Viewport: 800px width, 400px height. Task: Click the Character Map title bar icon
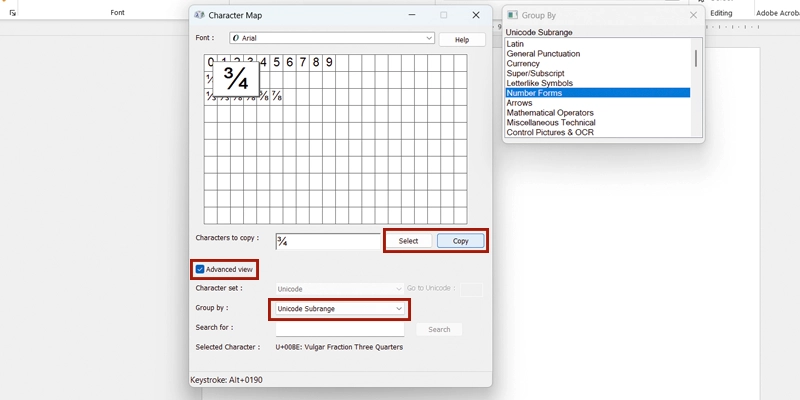pos(199,16)
